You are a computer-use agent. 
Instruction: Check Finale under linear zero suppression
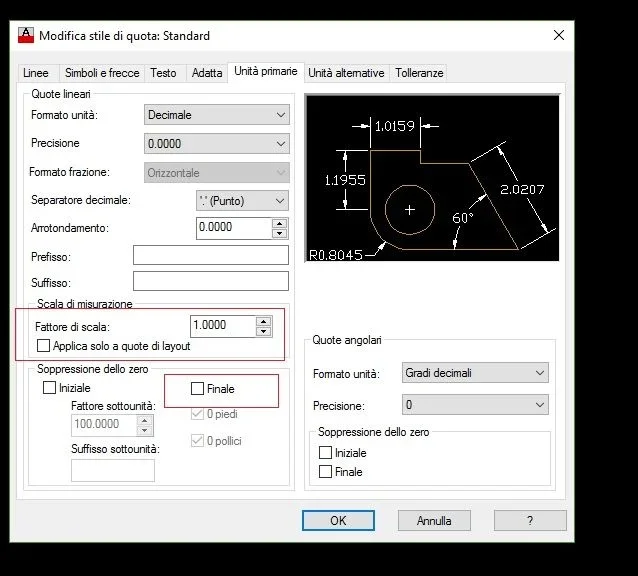197,388
